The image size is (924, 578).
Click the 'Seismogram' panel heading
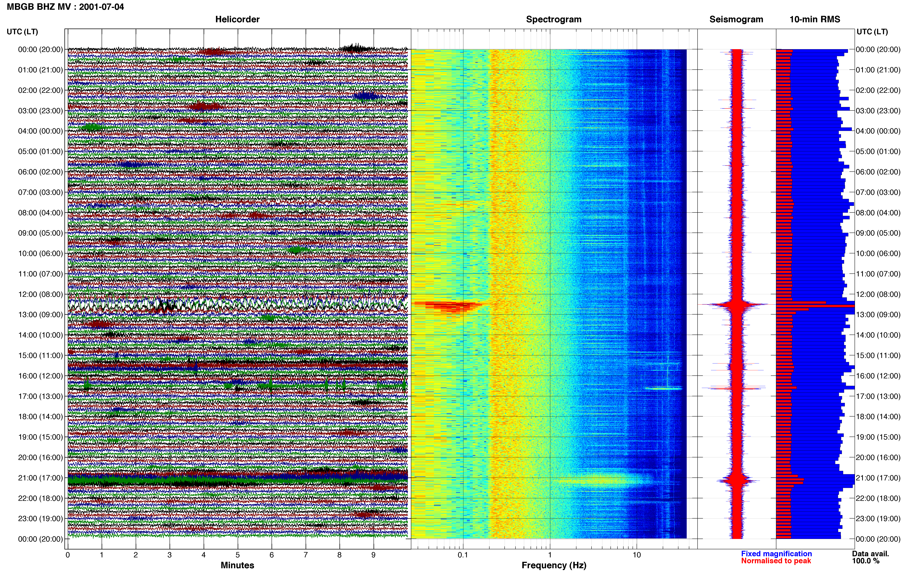[736, 19]
